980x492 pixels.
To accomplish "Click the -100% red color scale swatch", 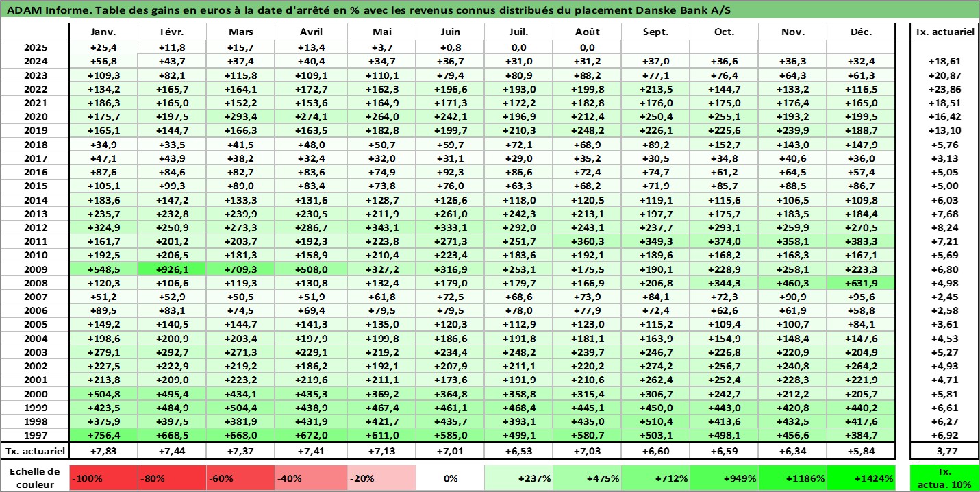I will [x=104, y=478].
